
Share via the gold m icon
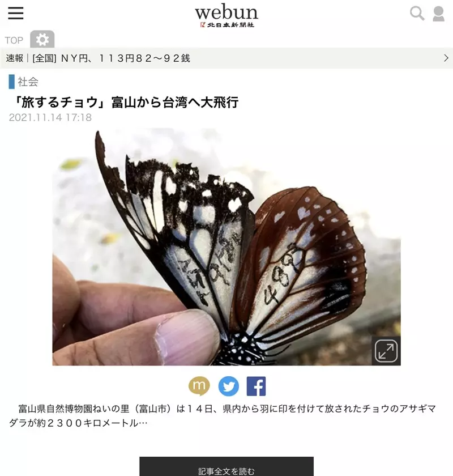tap(199, 386)
